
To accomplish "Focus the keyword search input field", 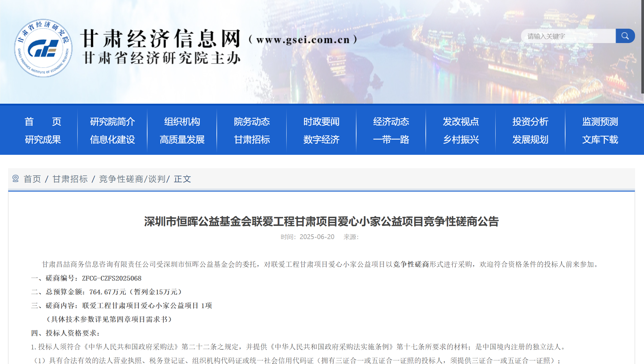I will pyautogui.click(x=568, y=36).
